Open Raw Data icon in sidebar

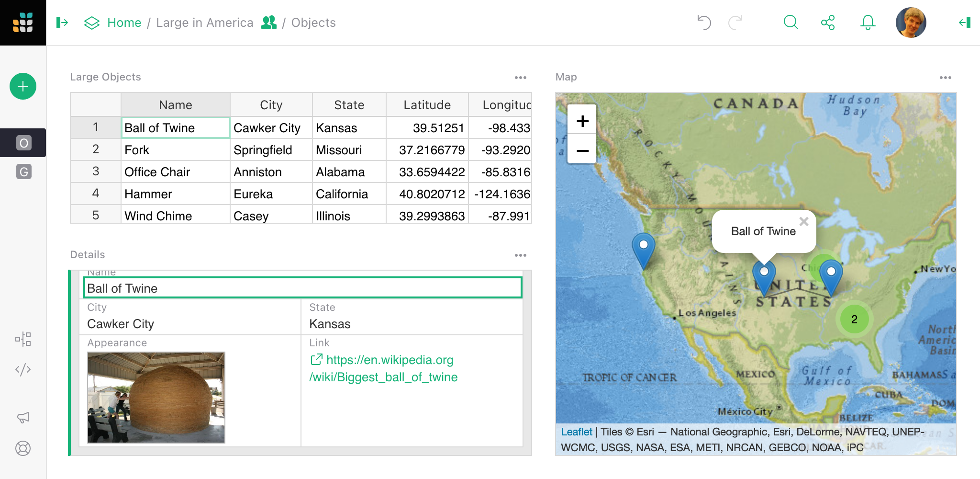click(23, 339)
